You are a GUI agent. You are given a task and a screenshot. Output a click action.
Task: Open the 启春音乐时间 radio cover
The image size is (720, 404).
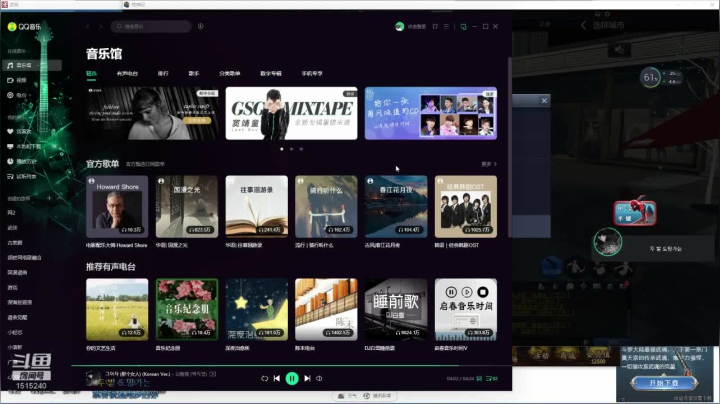466,309
